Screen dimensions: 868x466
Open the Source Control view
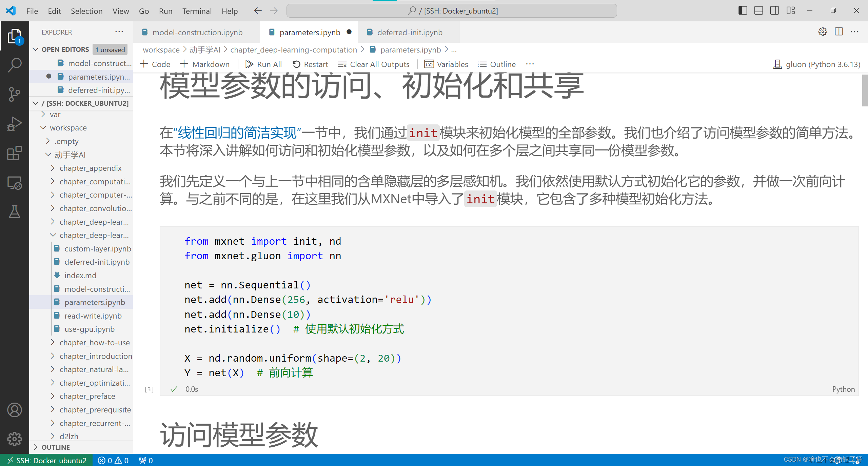[15, 94]
